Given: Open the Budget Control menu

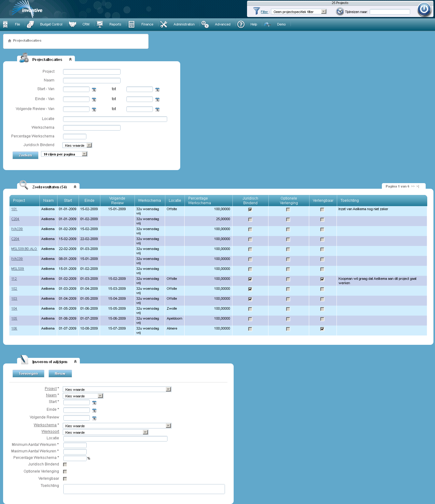Looking at the screenshot, I should click(x=51, y=24).
